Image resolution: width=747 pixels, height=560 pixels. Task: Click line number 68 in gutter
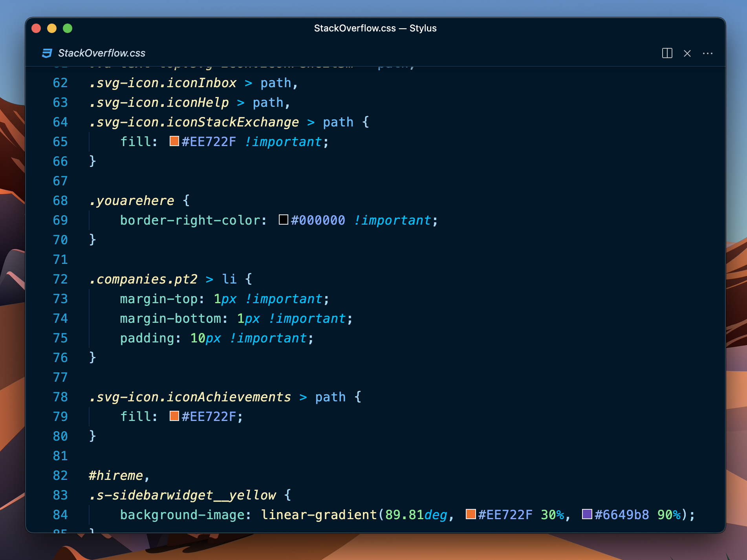pos(60,201)
